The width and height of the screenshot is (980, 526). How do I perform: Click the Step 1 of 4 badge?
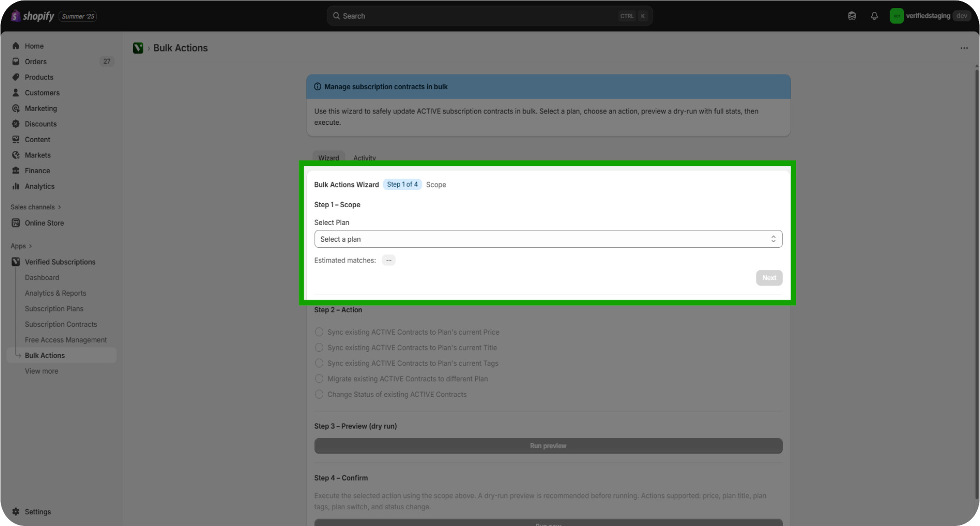click(402, 185)
